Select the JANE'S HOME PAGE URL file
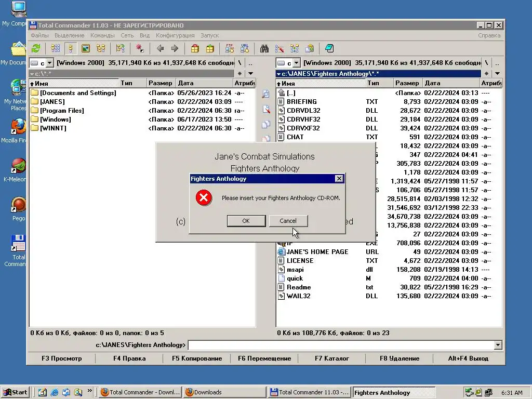 [389, 252]
